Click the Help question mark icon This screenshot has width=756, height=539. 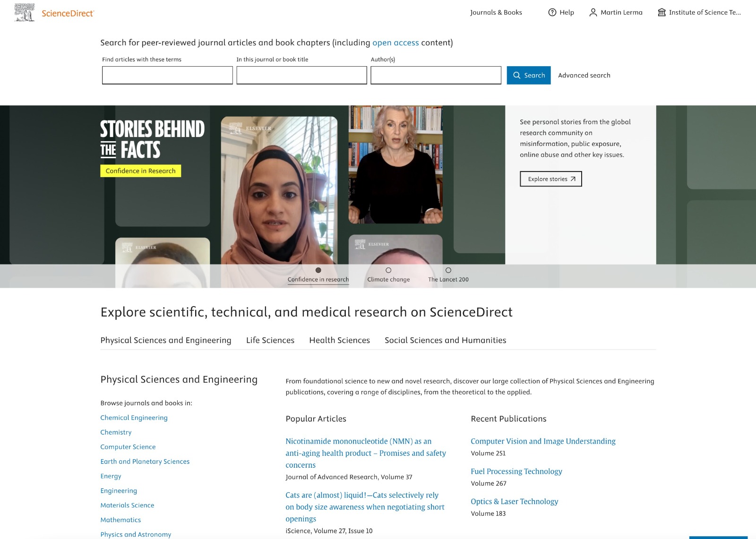tap(552, 12)
